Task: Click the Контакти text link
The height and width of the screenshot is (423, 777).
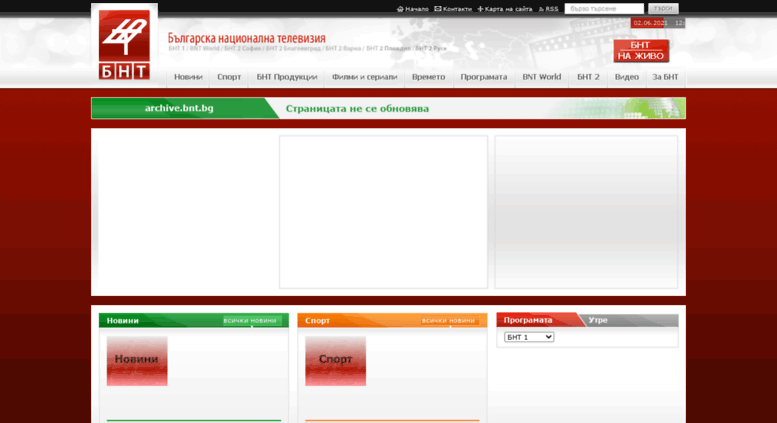Action: click(x=457, y=9)
